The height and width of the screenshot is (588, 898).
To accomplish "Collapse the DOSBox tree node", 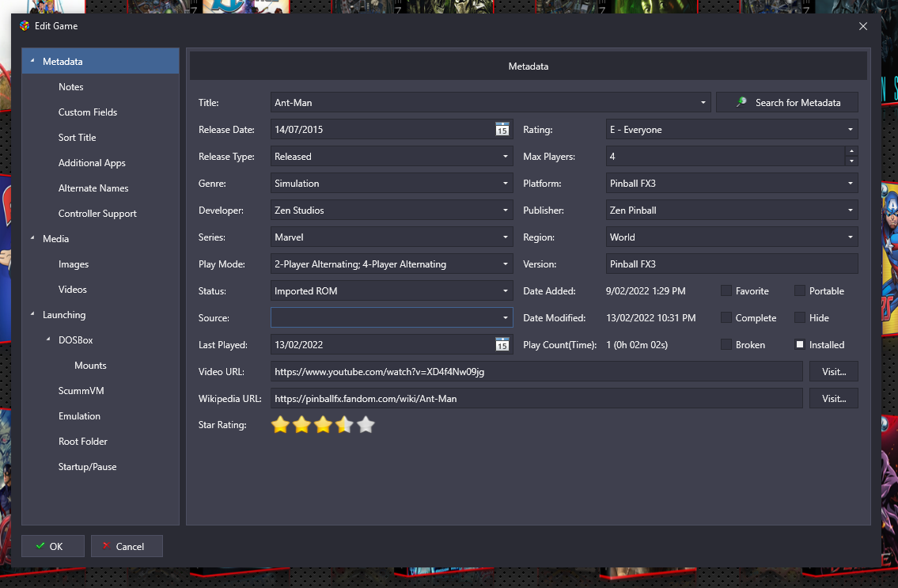I will coord(48,340).
